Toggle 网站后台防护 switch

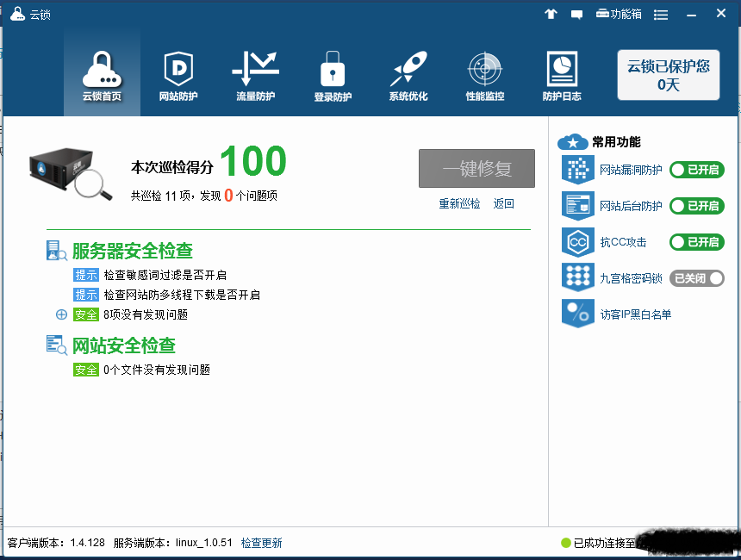pos(696,206)
